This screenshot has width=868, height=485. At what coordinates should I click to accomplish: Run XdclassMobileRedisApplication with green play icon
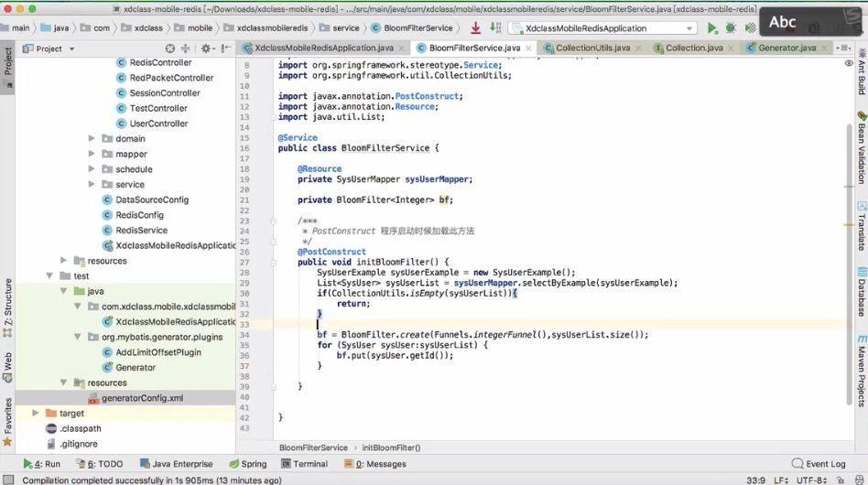point(712,28)
